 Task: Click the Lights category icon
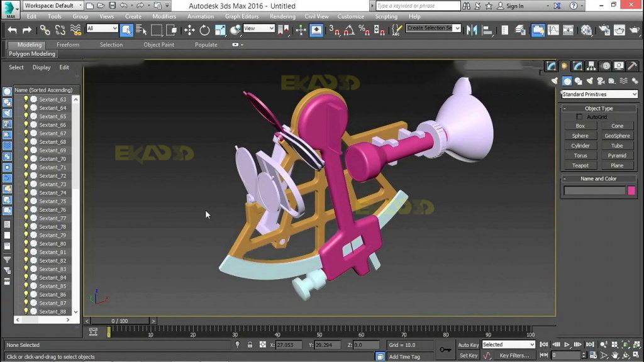[x=590, y=80]
